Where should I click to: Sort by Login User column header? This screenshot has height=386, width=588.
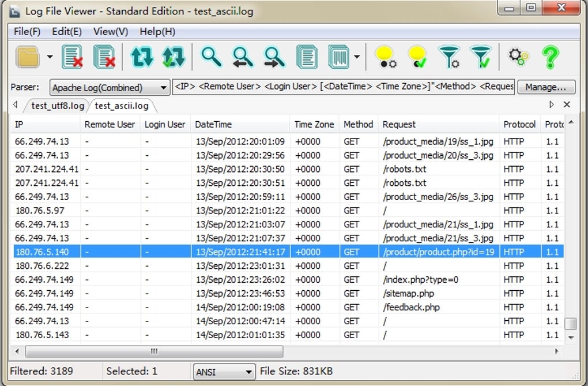[x=165, y=124]
